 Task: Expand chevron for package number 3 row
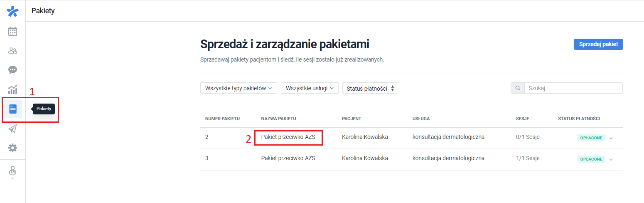611,159
